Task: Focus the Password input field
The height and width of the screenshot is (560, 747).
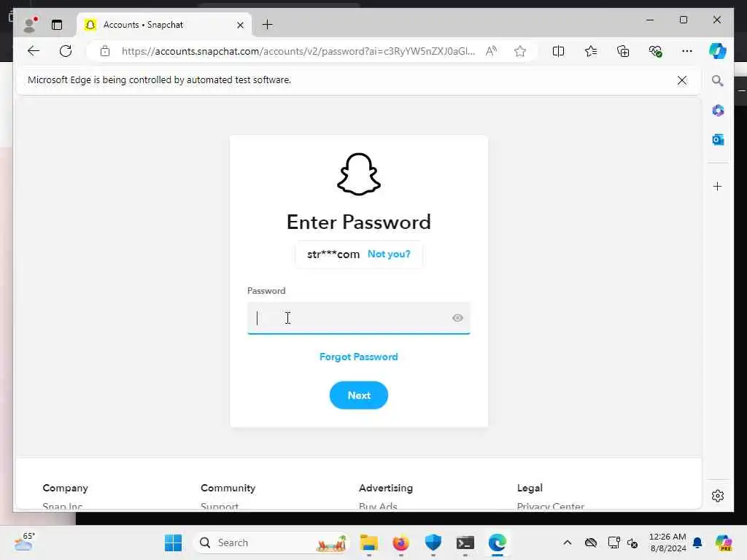Action: tap(358, 318)
